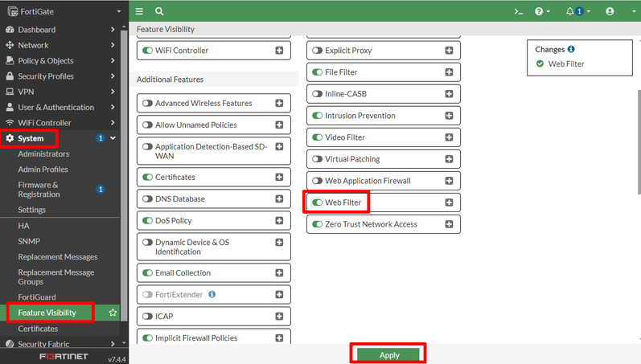Open Administrators under System
The height and width of the screenshot is (364, 641).
pos(43,153)
